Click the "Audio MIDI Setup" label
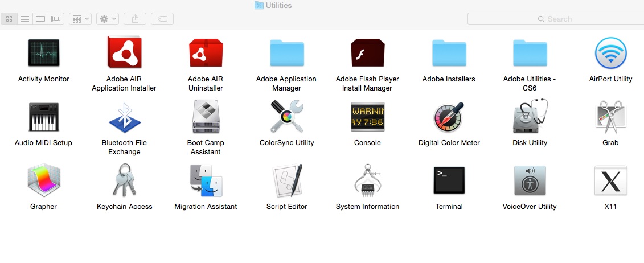This screenshot has width=644, height=263. pyautogui.click(x=43, y=143)
